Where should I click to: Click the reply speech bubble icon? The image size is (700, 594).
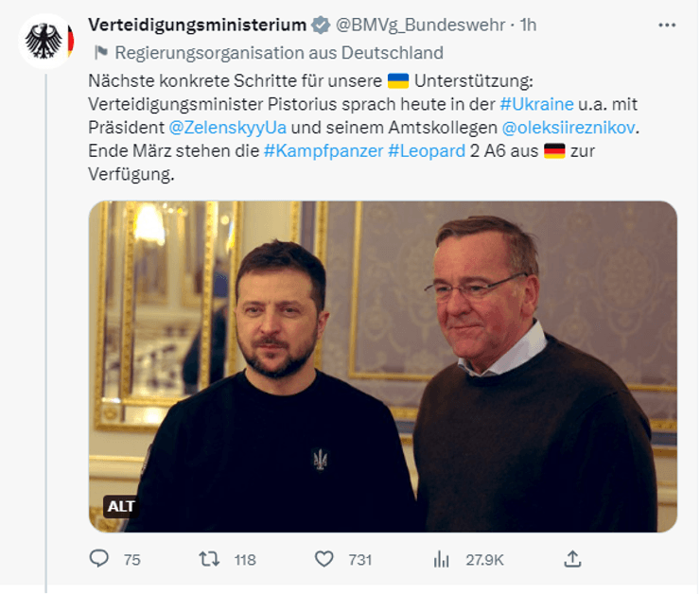[99, 559]
